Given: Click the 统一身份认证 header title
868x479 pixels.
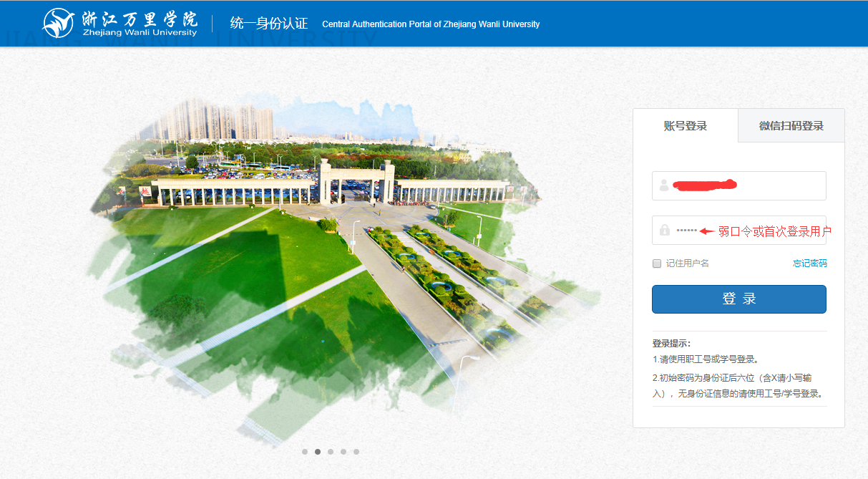Looking at the screenshot, I should [268, 24].
